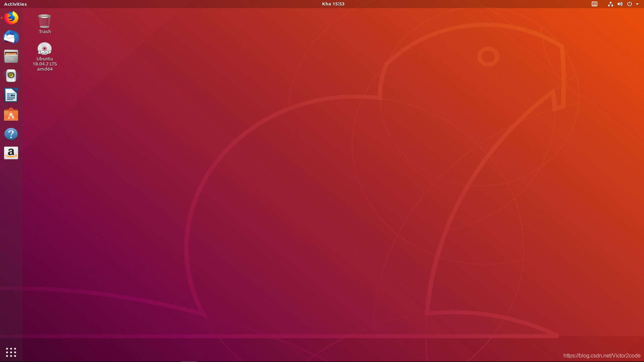The width and height of the screenshot is (644, 362).
Task: Open the Files manager dock icon
Action: point(11,56)
